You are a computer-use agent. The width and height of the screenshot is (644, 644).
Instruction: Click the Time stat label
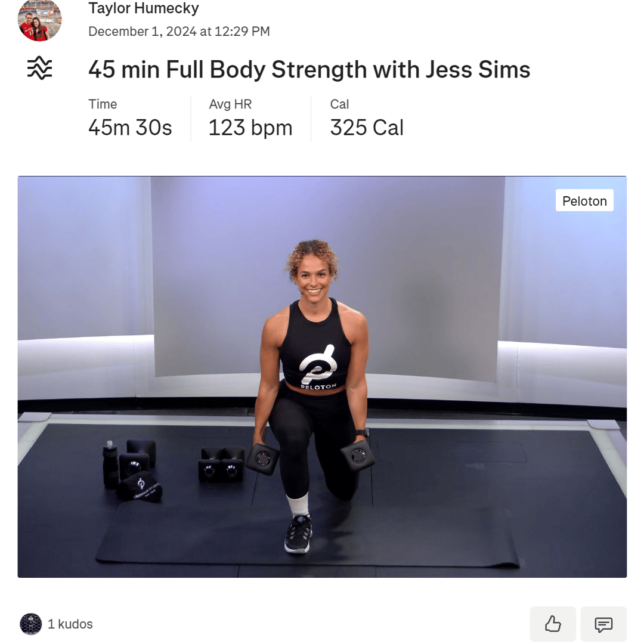(x=103, y=104)
